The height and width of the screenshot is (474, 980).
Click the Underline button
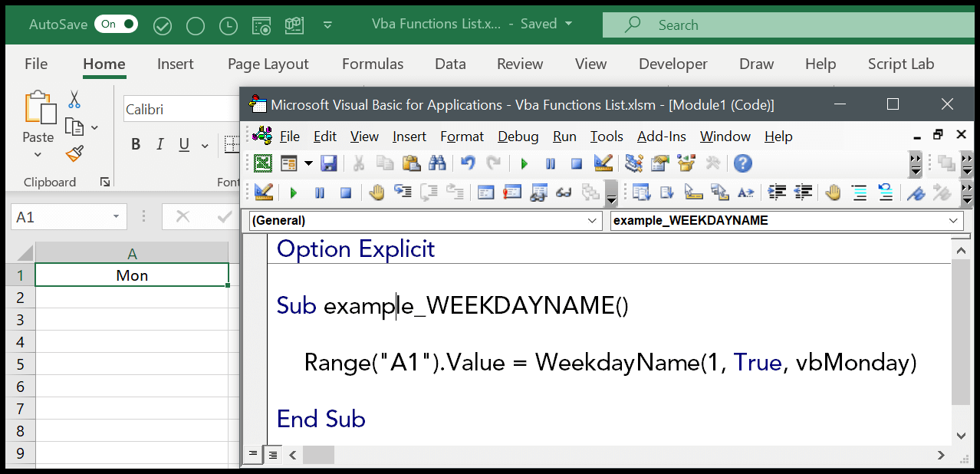(x=183, y=143)
